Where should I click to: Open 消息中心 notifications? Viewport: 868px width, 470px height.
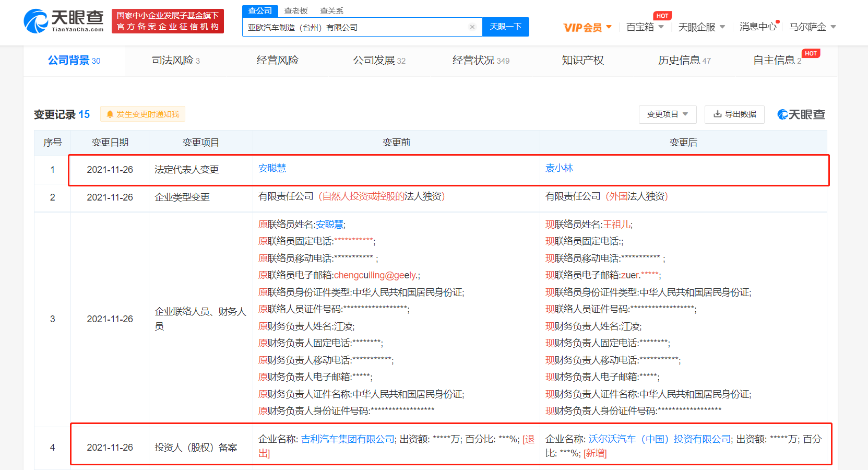click(758, 27)
